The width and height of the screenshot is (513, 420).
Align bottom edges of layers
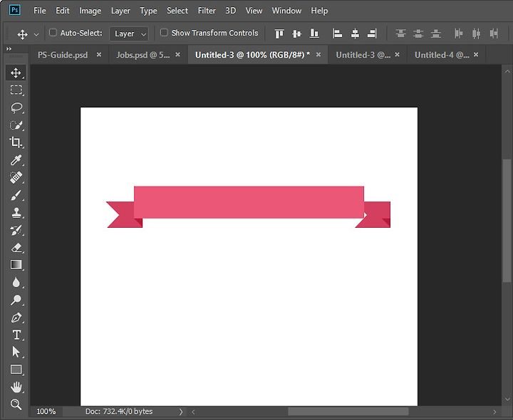(x=314, y=33)
